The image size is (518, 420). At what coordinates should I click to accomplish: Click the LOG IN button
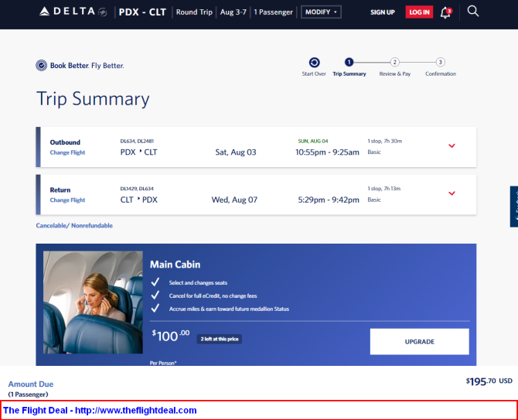[x=419, y=12]
